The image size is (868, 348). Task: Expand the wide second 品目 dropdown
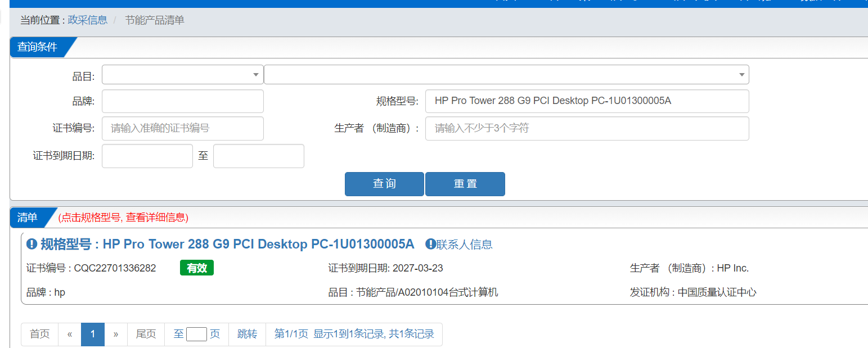pyautogui.click(x=506, y=74)
